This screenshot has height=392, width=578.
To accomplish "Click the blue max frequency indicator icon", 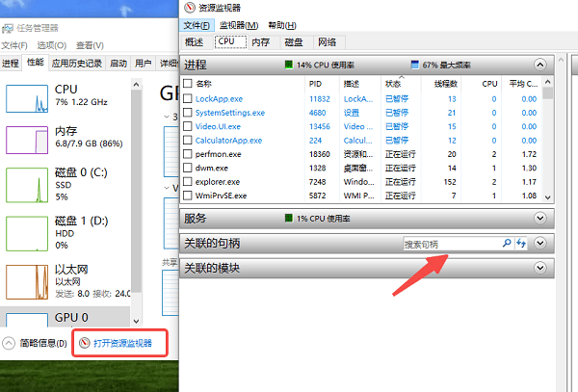I will coord(414,65).
